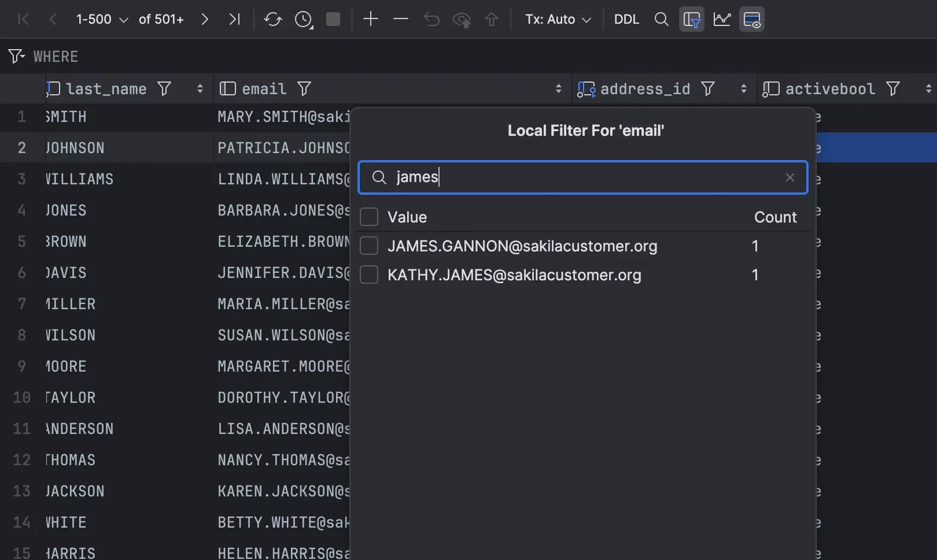The width and height of the screenshot is (937, 560).
Task: Check the JAMES.GANNON email checkbox
Action: coord(369,246)
